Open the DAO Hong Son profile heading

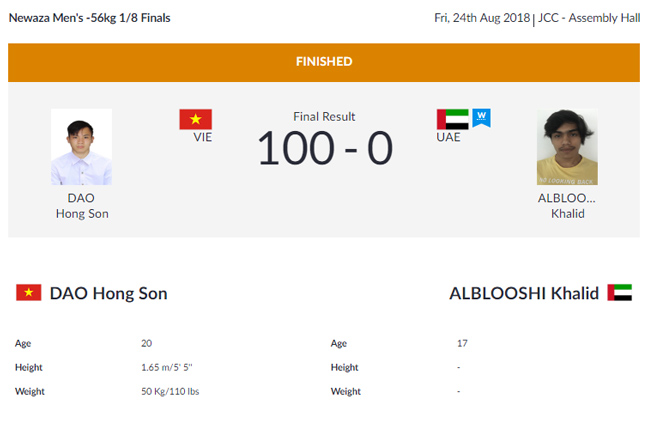tap(109, 293)
